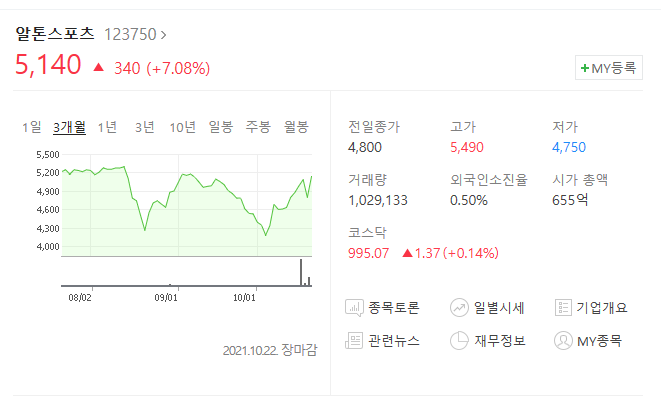The height and width of the screenshot is (398, 661).
Task: Expand stock details via chevron after 123750
Action: coord(164,35)
